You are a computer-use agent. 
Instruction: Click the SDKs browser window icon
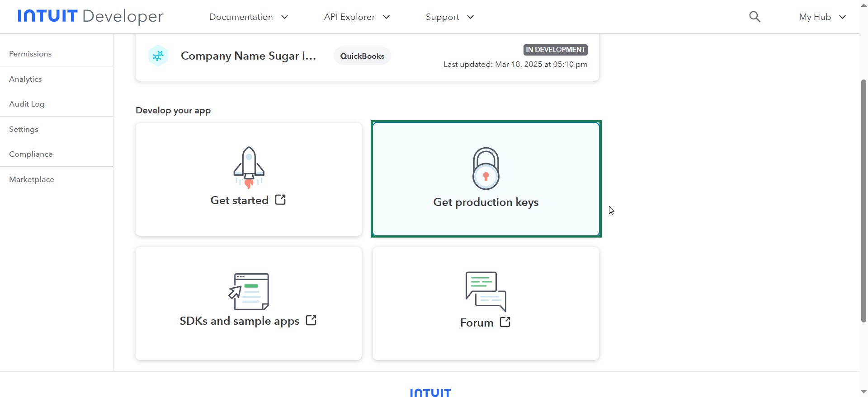pos(249,291)
